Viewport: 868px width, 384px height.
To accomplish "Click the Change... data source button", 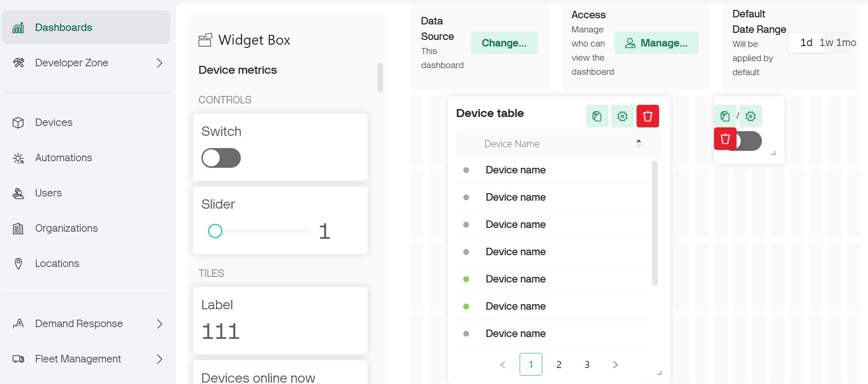I will [x=504, y=43].
